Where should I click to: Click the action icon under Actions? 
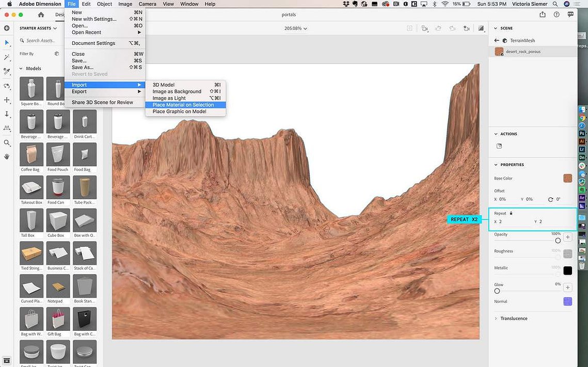[499, 146]
